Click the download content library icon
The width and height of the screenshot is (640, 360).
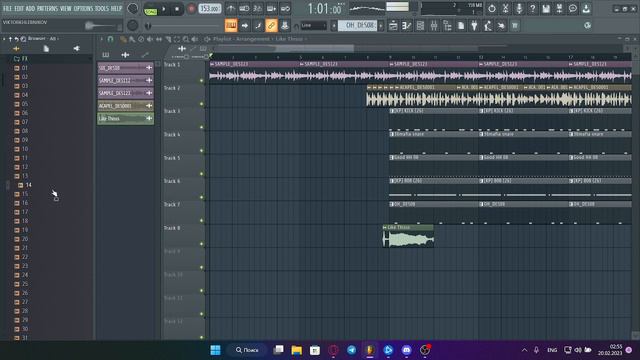coord(586,9)
